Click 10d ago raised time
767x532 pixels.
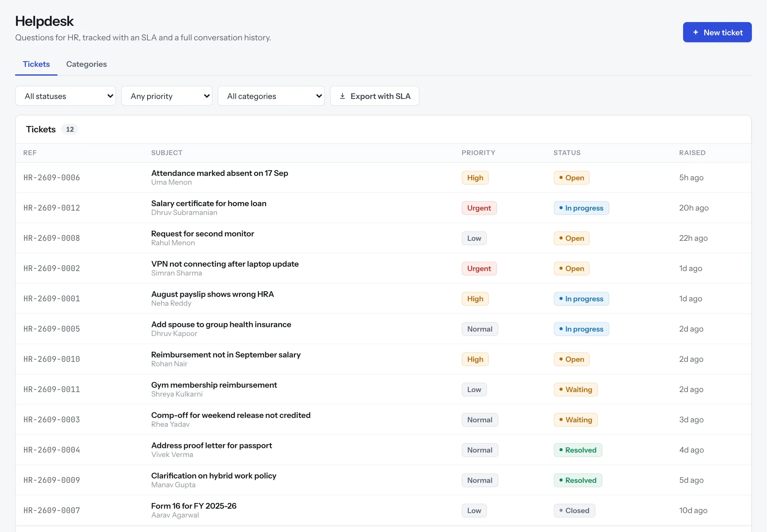coord(693,510)
